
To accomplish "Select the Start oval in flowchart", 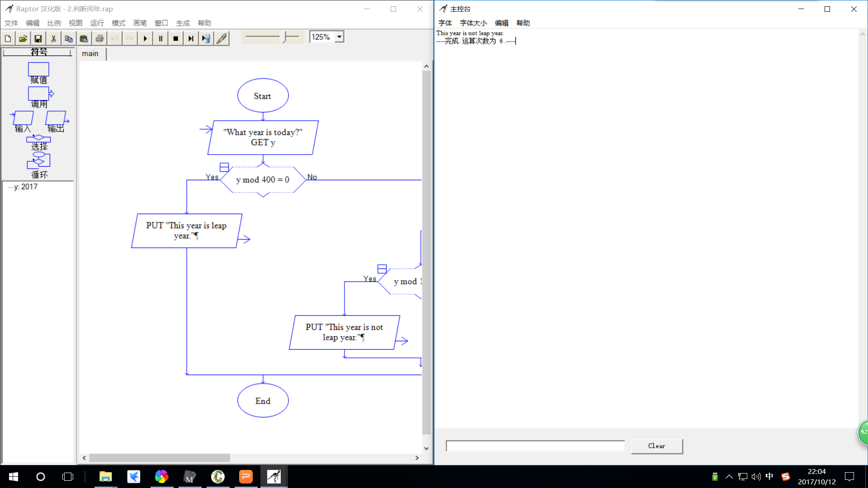I will [263, 96].
